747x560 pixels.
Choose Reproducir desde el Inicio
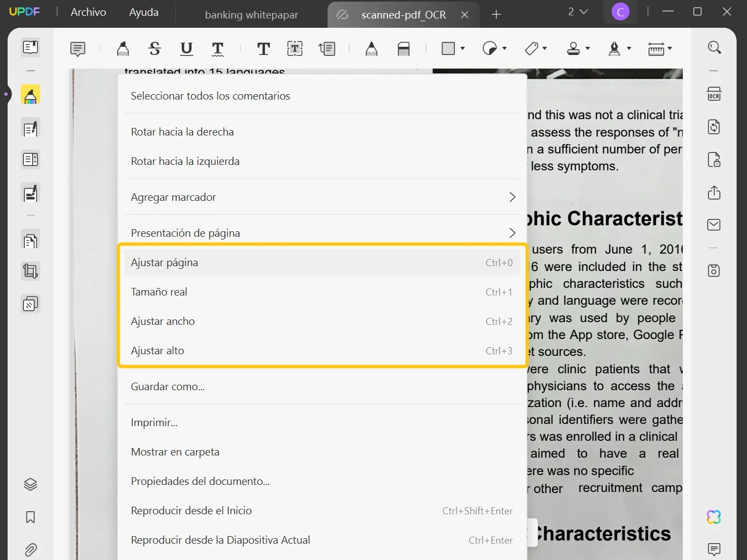pos(322,510)
